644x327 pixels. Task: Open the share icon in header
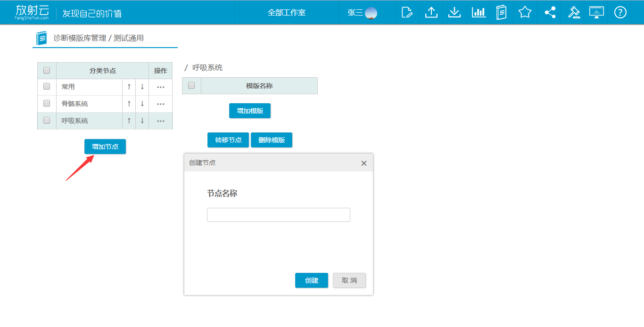550,12
